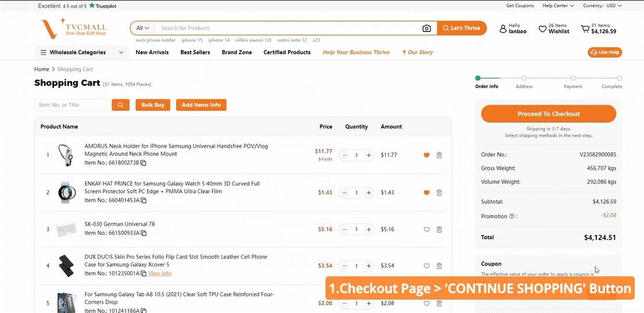Increase quantity of ENKAY HAT PRINCE protector
This screenshot has width=644, height=313.
[369, 193]
